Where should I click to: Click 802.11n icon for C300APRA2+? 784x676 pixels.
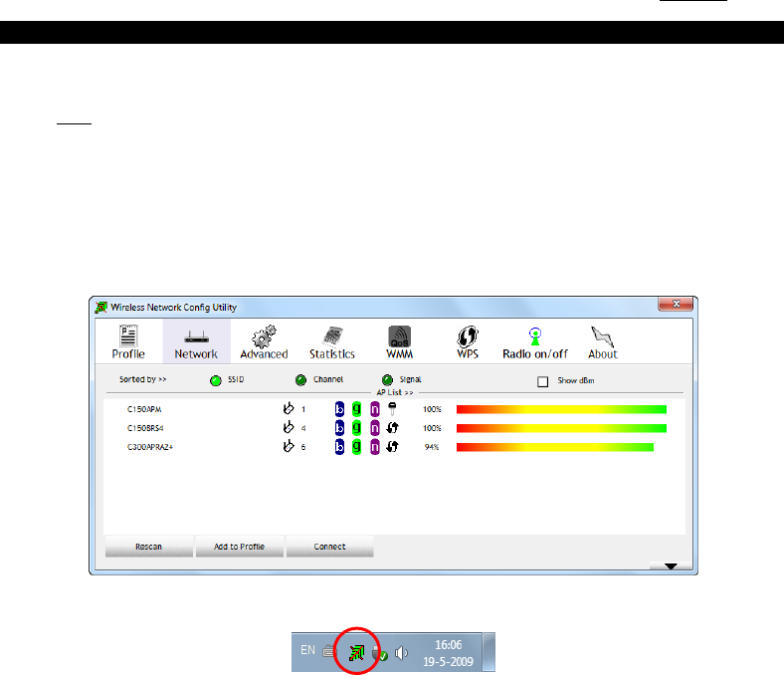pos(375,447)
